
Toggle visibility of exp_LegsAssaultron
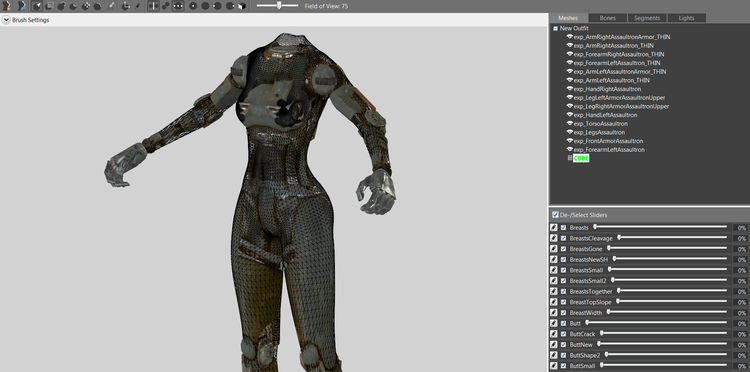click(x=570, y=132)
